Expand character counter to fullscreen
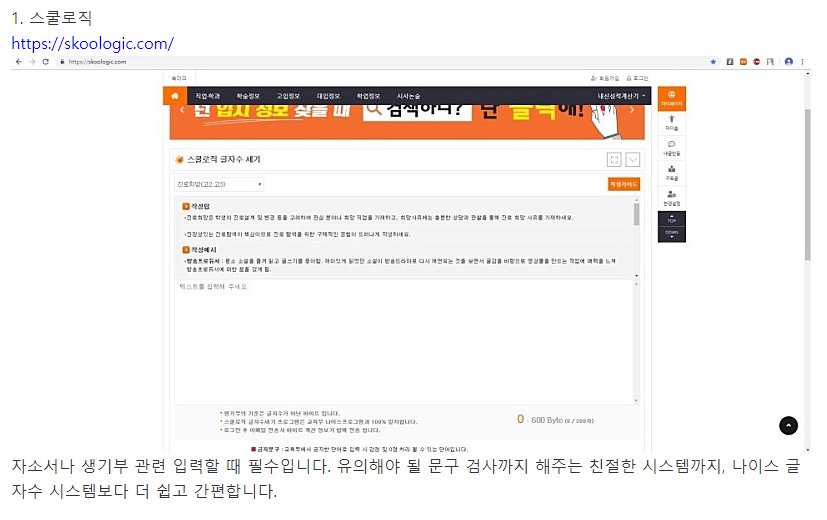The height and width of the screenshot is (520, 827). pos(614,159)
